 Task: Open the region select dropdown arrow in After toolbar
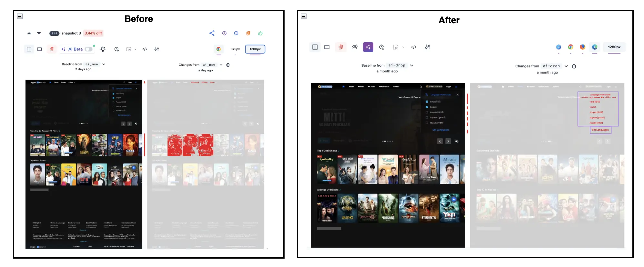pyautogui.click(x=403, y=47)
